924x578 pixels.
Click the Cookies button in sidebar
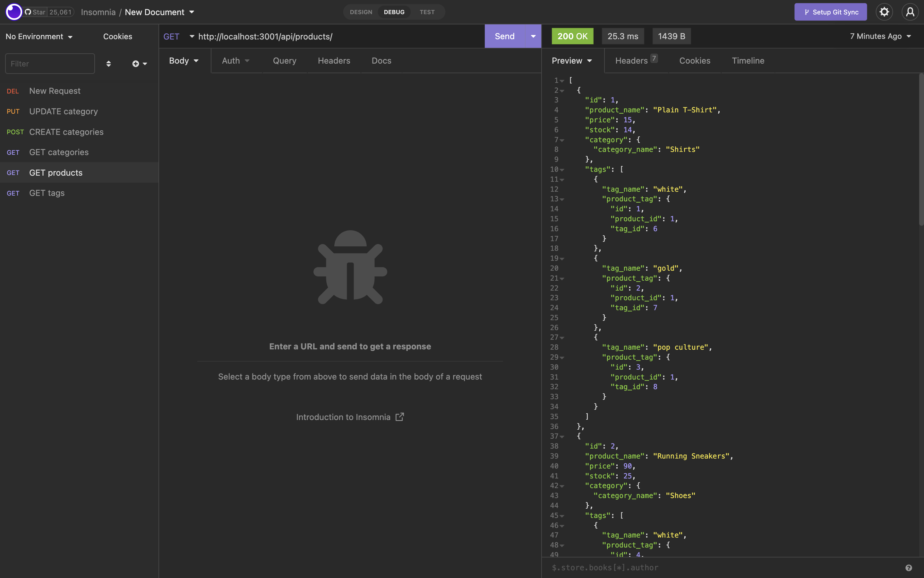point(118,36)
